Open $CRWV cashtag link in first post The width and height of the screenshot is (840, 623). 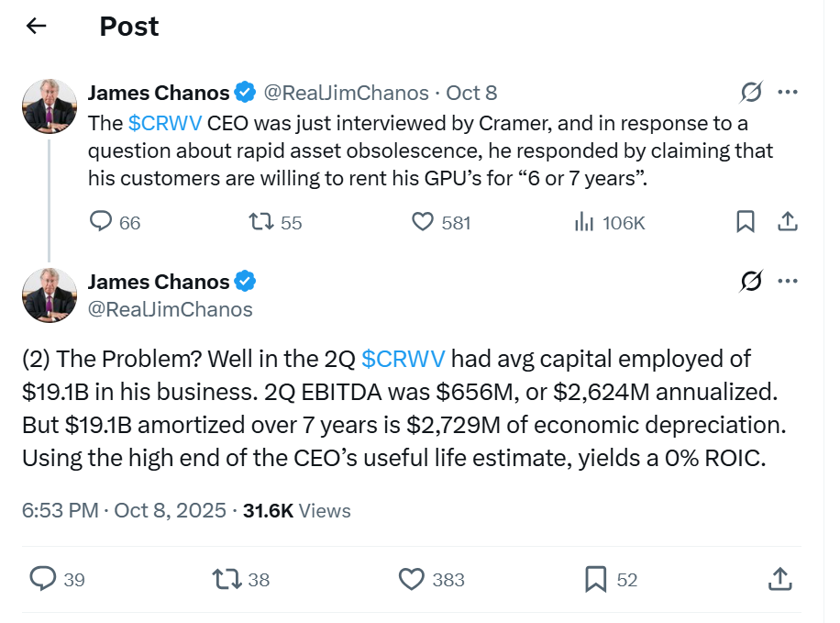click(165, 124)
